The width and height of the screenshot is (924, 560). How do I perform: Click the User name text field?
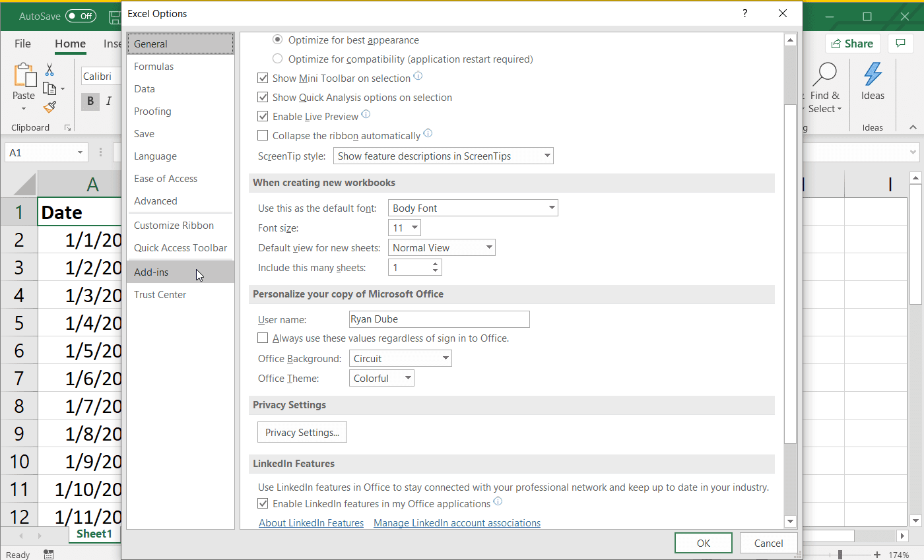pos(440,319)
